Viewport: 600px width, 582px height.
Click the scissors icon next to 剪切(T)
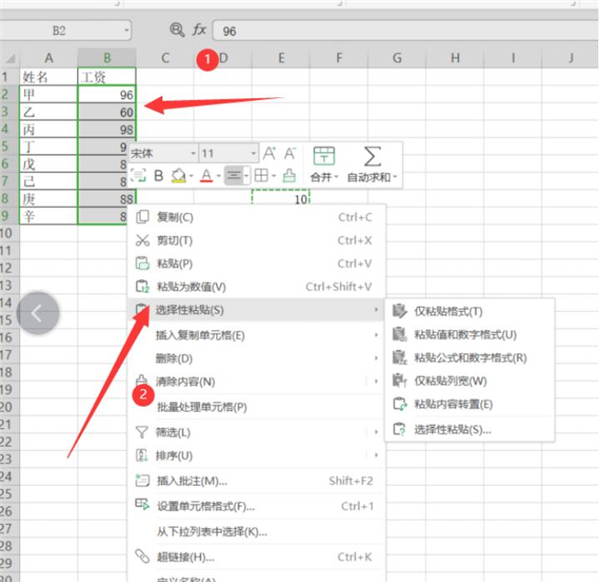pyautogui.click(x=142, y=240)
